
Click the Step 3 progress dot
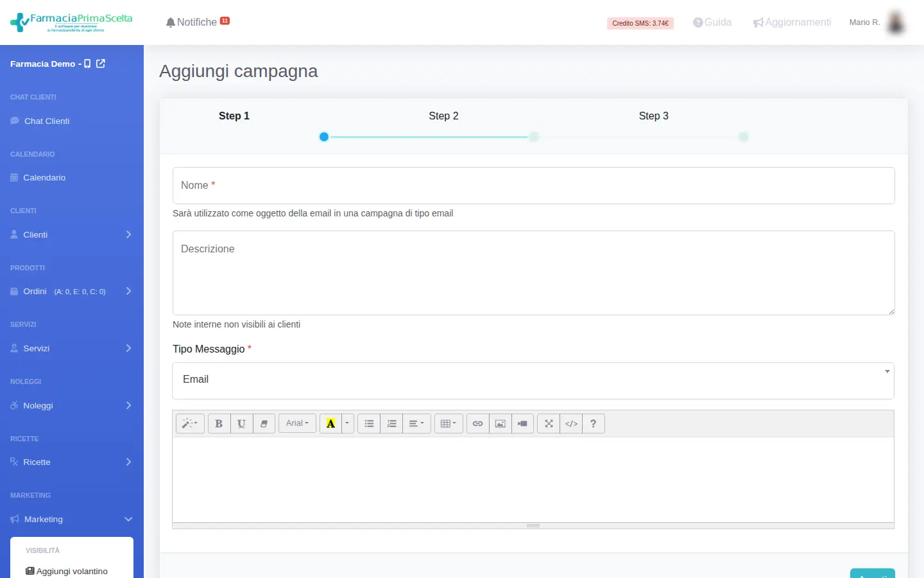pos(744,137)
